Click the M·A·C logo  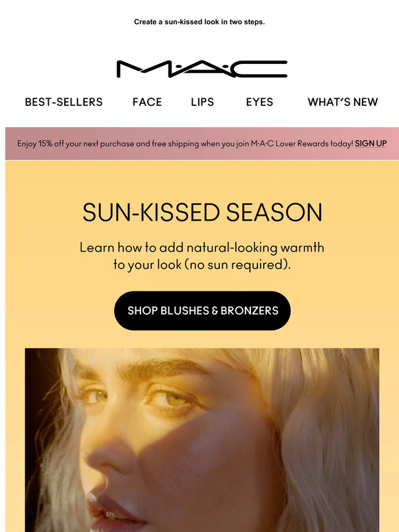click(x=202, y=69)
